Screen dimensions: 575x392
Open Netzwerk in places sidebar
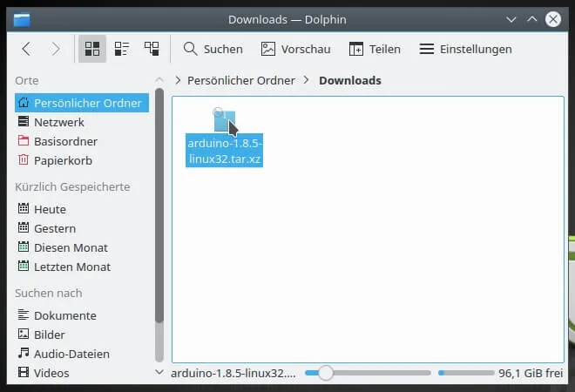tap(58, 122)
